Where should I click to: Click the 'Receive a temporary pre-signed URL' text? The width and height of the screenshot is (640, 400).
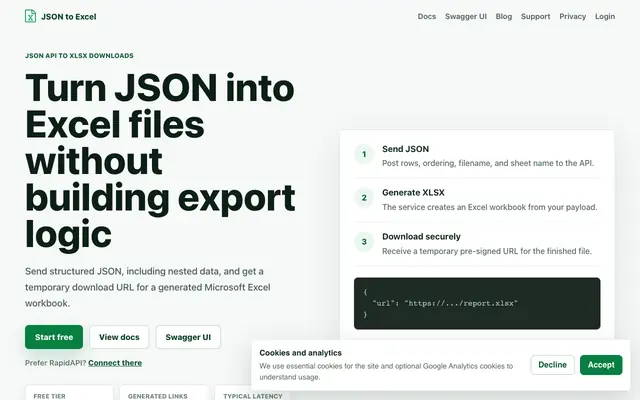click(x=487, y=251)
